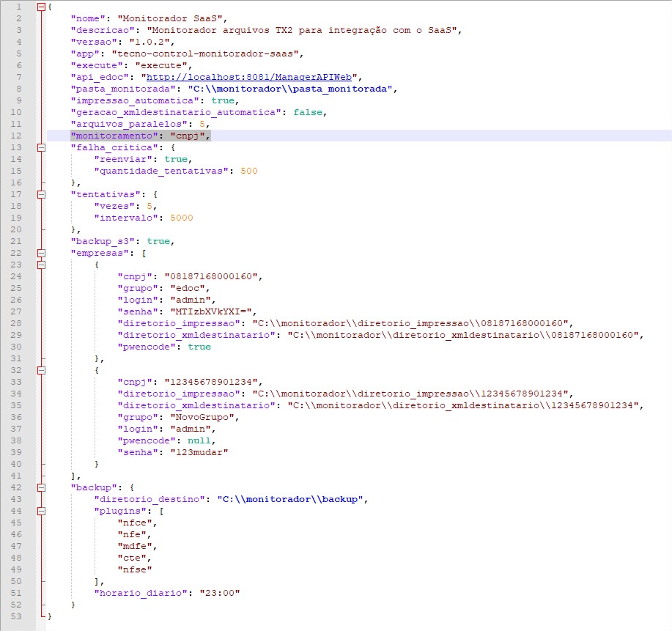Click the 500 value of quantidade_tentativas
This screenshot has height=631, width=672.
click(249, 171)
